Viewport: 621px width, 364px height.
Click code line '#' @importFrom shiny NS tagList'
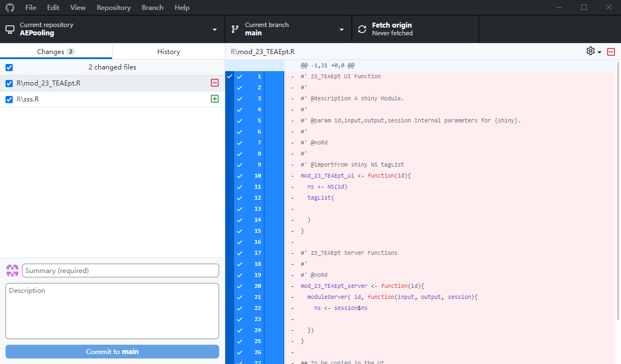tap(352, 164)
